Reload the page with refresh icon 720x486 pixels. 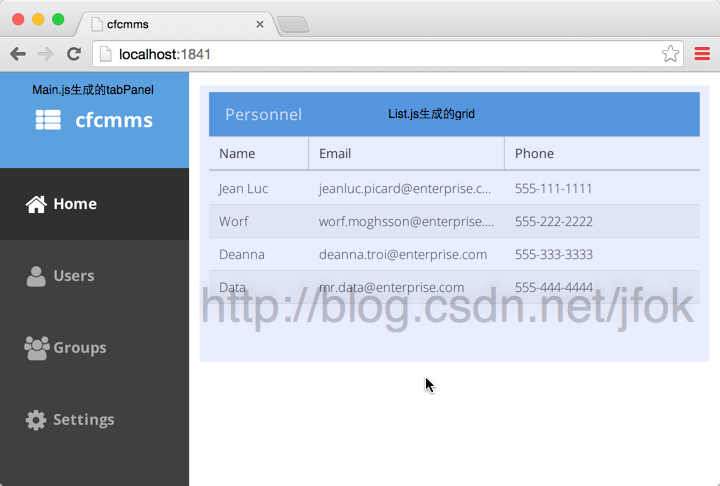click(x=73, y=54)
